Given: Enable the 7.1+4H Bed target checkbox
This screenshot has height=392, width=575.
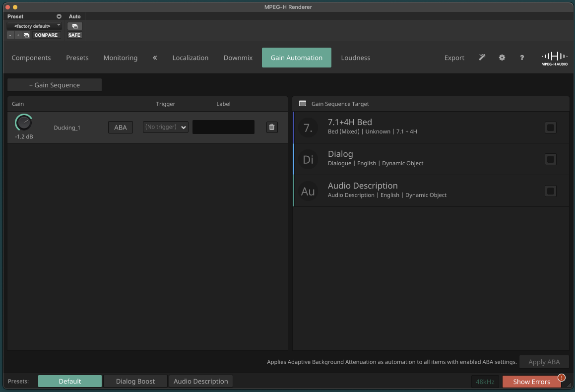Looking at the screenshot, I should click(550, 128).
